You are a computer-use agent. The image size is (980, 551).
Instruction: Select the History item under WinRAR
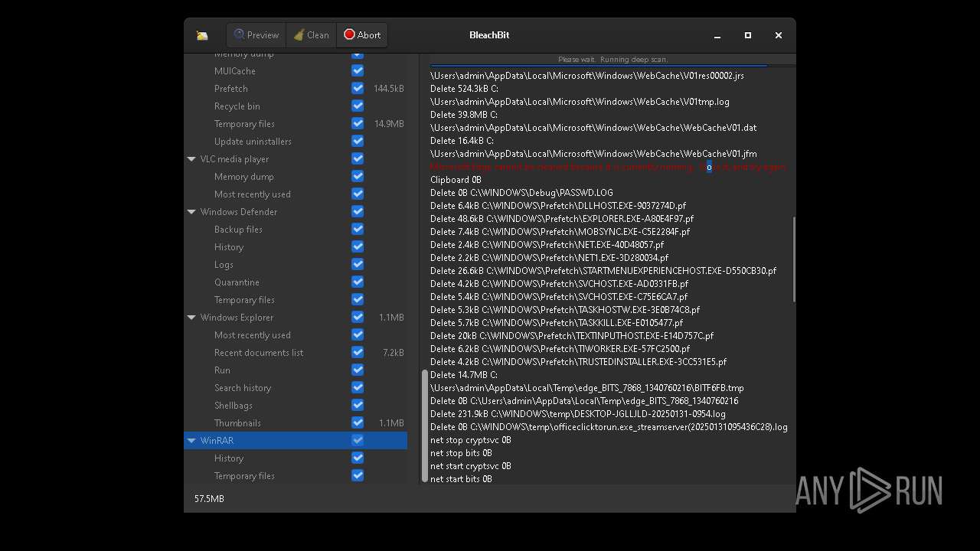[229, 458]
